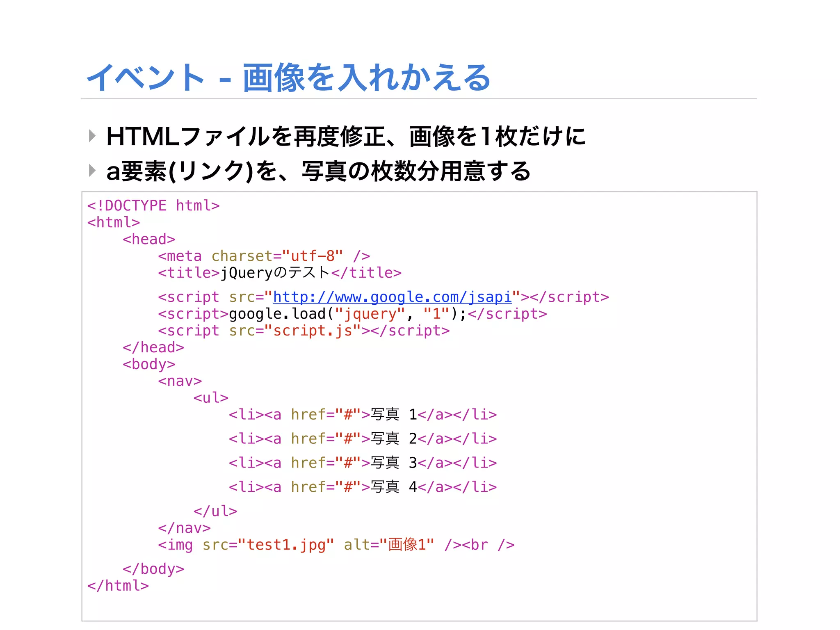Click the list item line 写真 2
Viewport: 840px width, 630px height.
point(363,439)
